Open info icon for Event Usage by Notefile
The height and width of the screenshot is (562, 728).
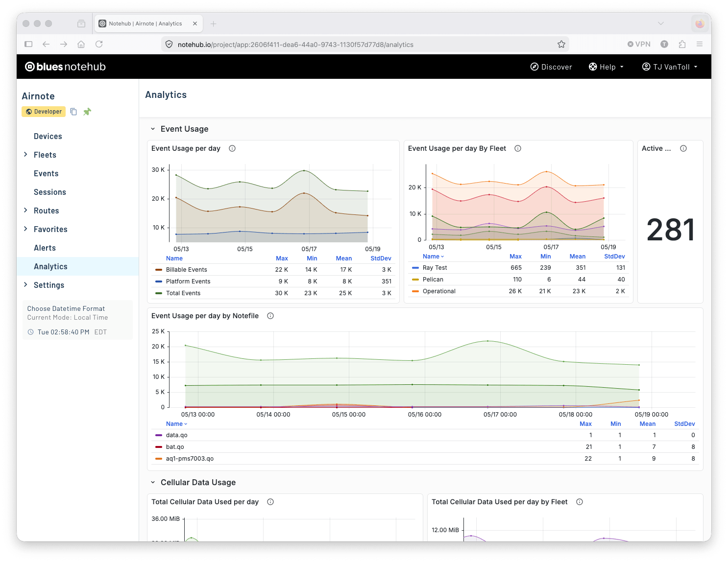coord(270,316)
